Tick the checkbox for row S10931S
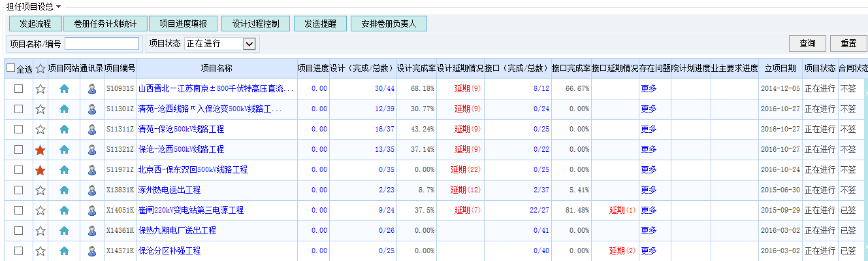Screen dimensions: 868x261 click(x=18, y=89)
